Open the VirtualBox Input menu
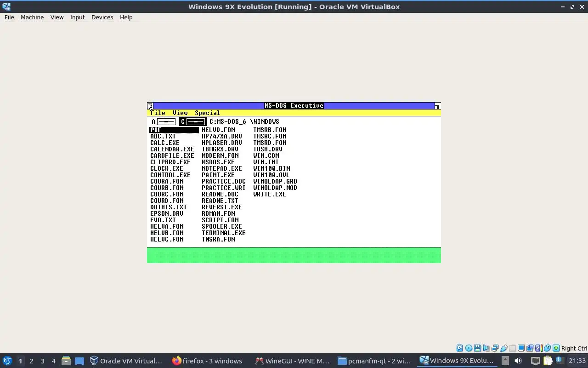The width and height of the screenshot is (588, 368). pos(77,17)
